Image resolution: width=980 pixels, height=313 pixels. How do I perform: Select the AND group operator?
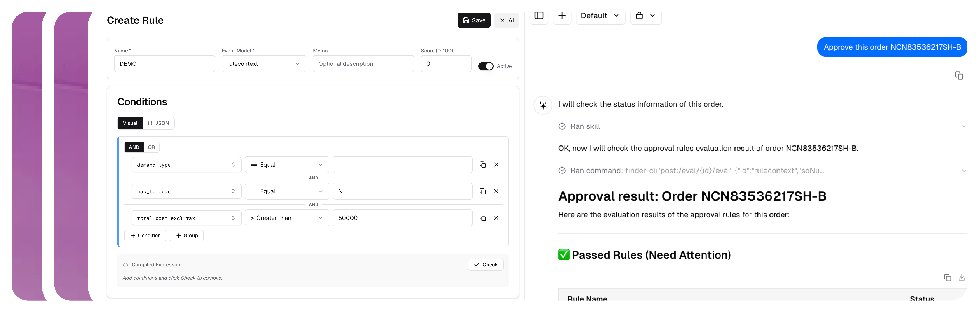pos(134,147)
